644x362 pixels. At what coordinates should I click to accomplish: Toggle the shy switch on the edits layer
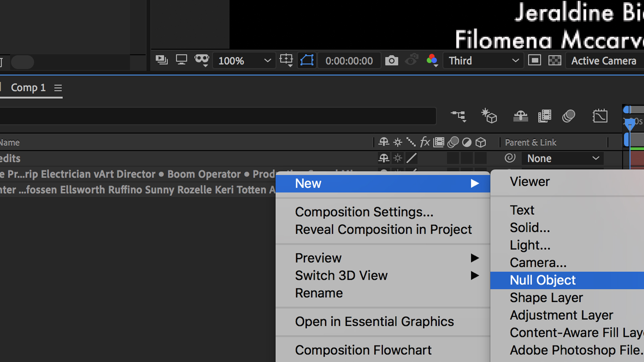click(383, 158)
